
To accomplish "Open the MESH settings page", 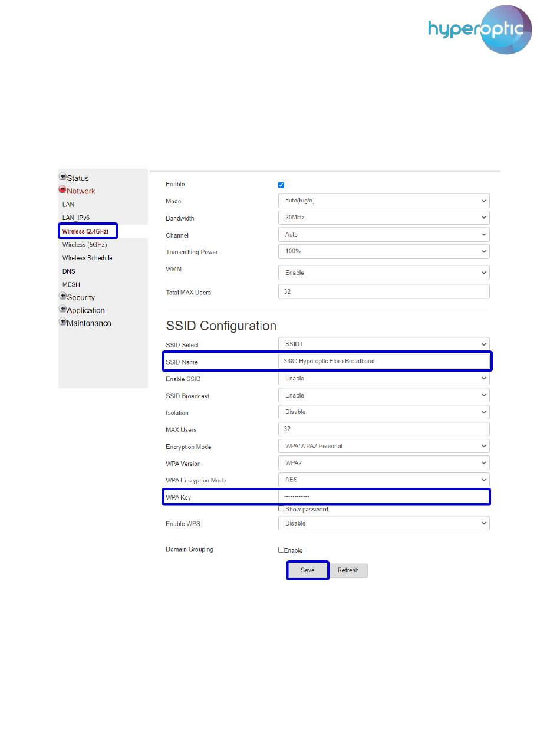I will coord(71,284).
